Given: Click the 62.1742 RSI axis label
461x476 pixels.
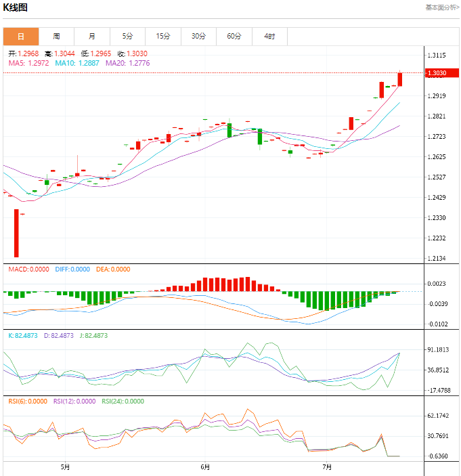Looking at the screenshot, I should 438,416.
